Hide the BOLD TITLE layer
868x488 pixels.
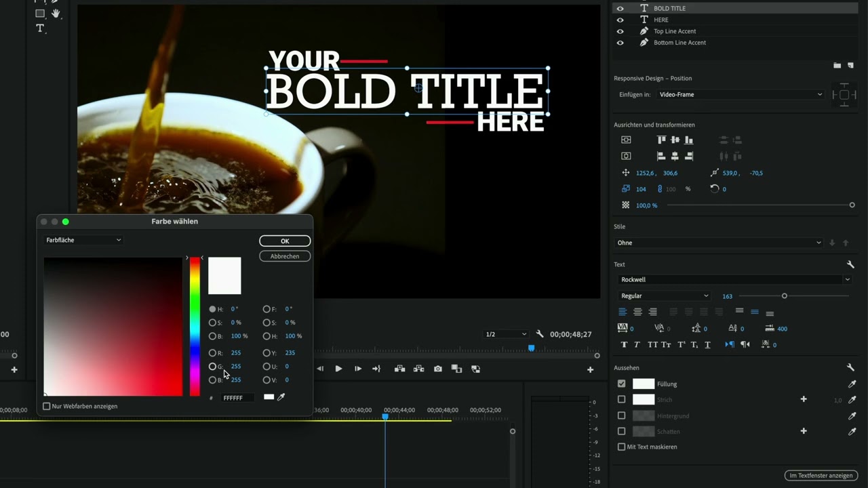coord(620,9)
